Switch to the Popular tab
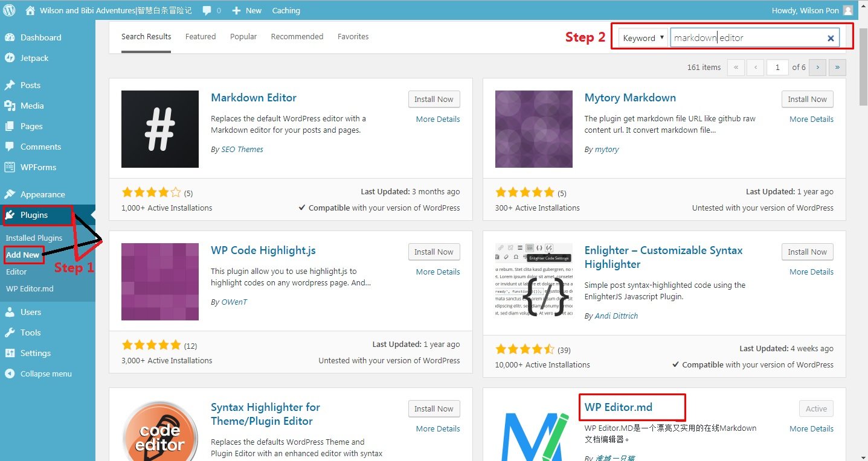The image size is (868, 461). click(x=243, y=37)
